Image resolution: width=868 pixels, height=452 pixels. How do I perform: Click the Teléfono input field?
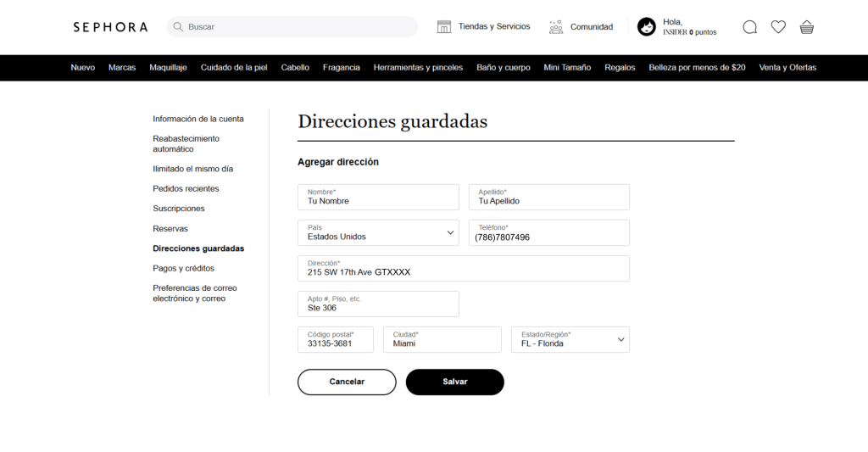[x=548, y=232]
